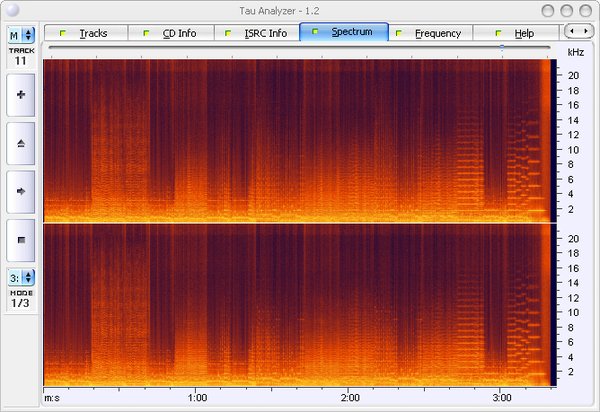Screen dimensions: 600x412
Task: Click the Spectrum tab green indicator
Action: [x=315, y=31]
